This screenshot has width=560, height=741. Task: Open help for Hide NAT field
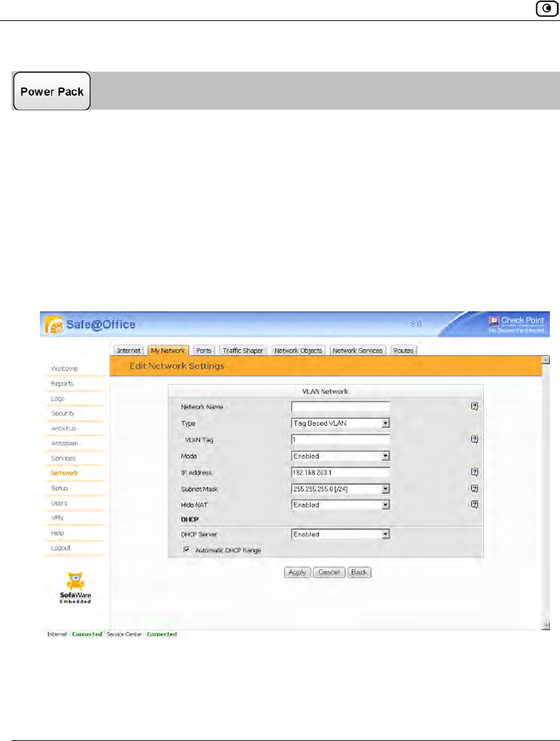[x=475, y=505]
